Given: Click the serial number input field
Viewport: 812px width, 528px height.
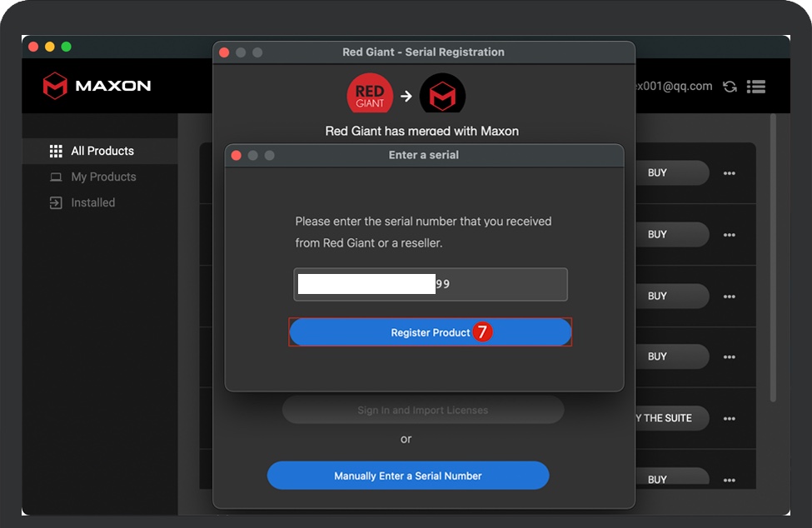Looking at the screenshot, I should coord(431,284).
